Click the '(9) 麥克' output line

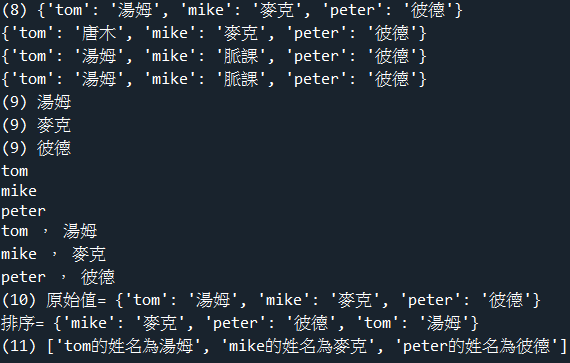(x=36, y=125)
